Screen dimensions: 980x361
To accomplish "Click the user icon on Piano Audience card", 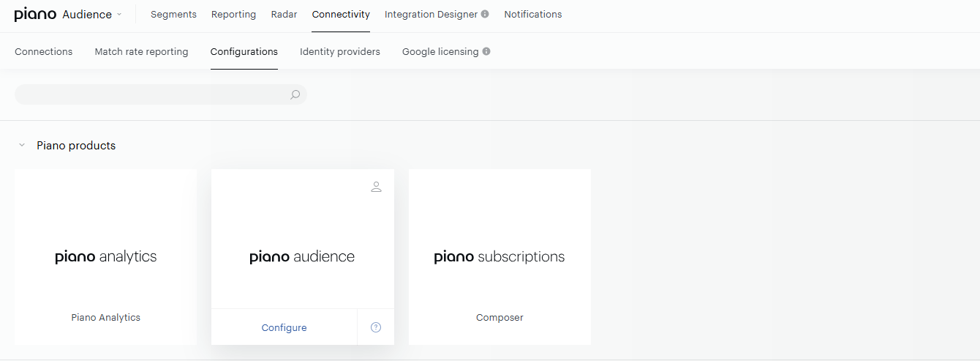I will point(376,187).
